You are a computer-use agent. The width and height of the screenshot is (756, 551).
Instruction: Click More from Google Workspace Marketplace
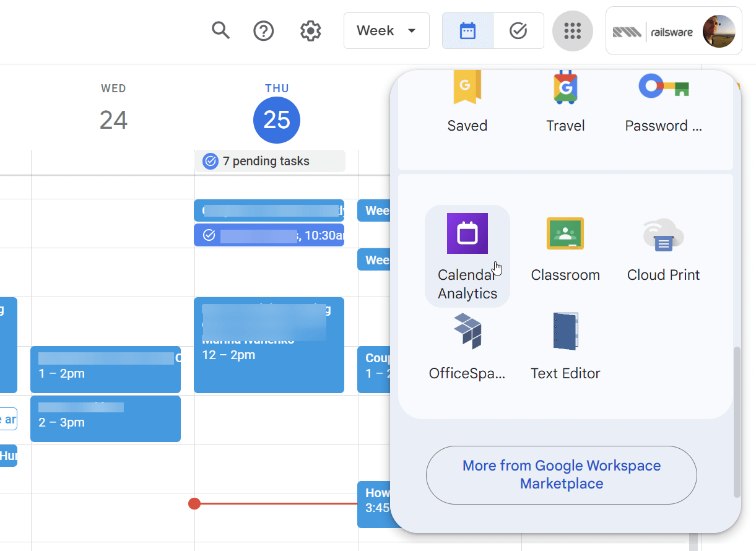[562, 475]
